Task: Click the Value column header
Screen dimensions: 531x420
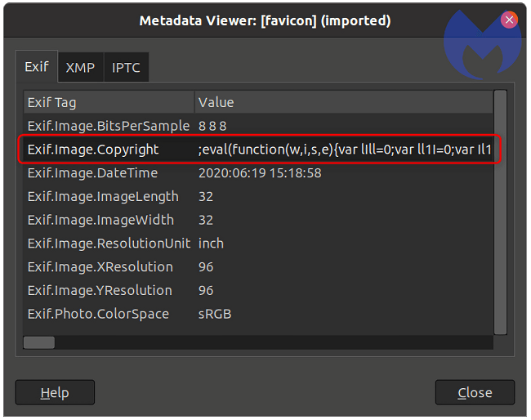Action: coord(343,102)
